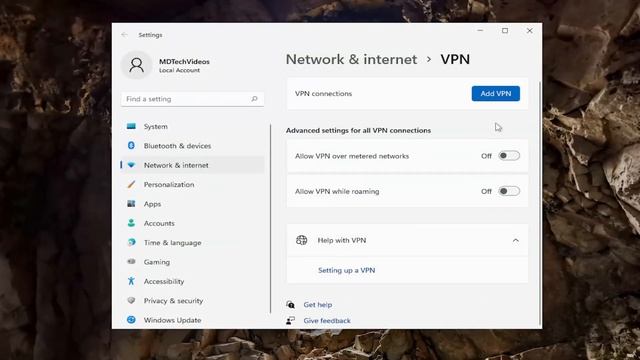Click the Accounts person icon
640x360 pixels.
[x=131, y=223]
